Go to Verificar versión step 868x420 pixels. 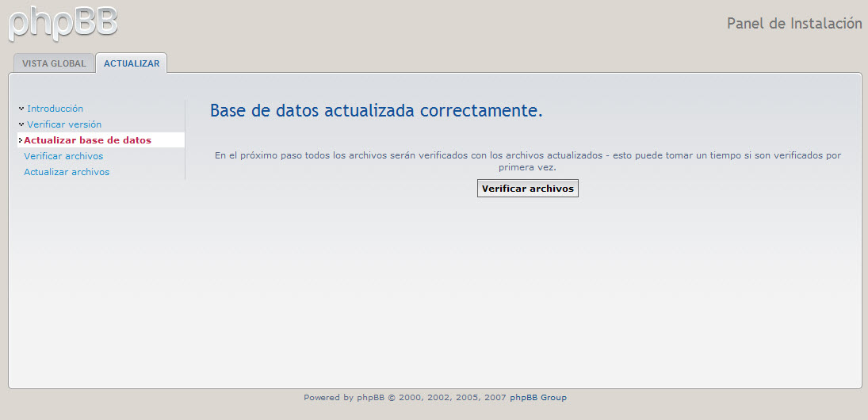click(64, 124)
